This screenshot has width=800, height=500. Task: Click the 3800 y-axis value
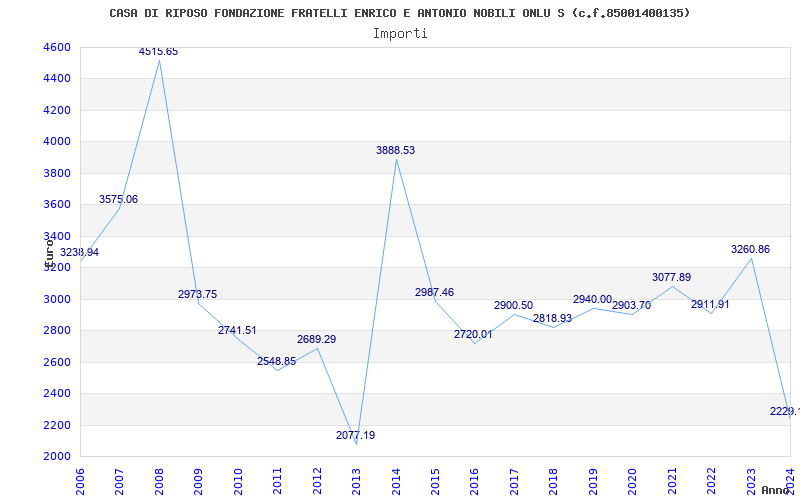click(55, 173)
